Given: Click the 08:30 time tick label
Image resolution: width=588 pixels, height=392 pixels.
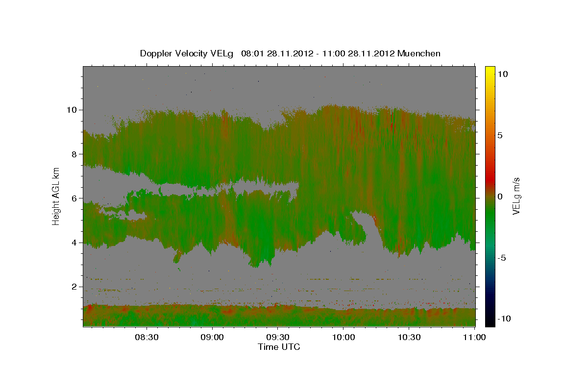Looking at the screenshot, I should [147, 337].
